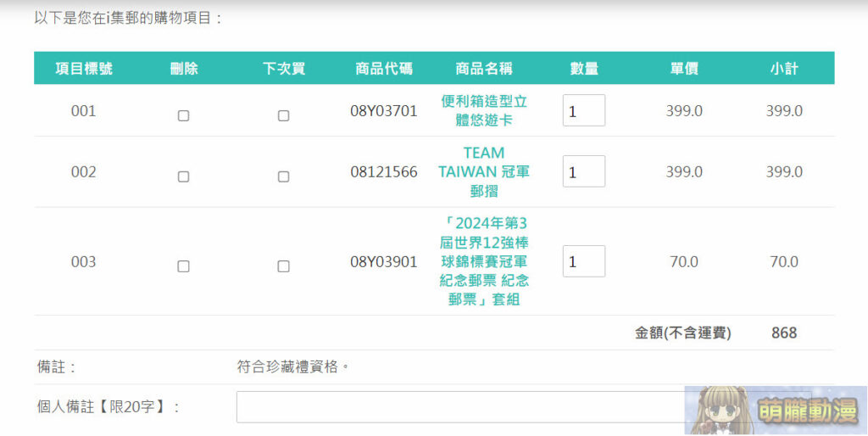Tick the delete checkbox for item 002

pos(183,177)
